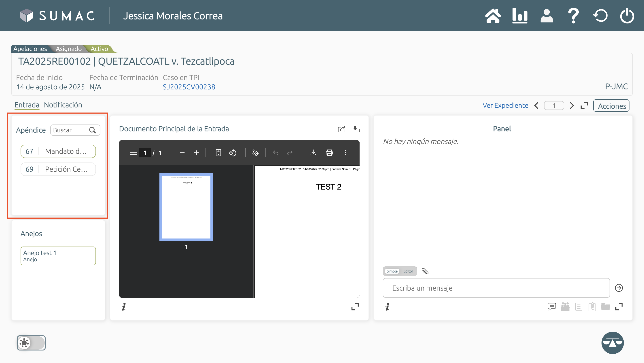
Task: Switch message mode to Editor
Action: 408,271
